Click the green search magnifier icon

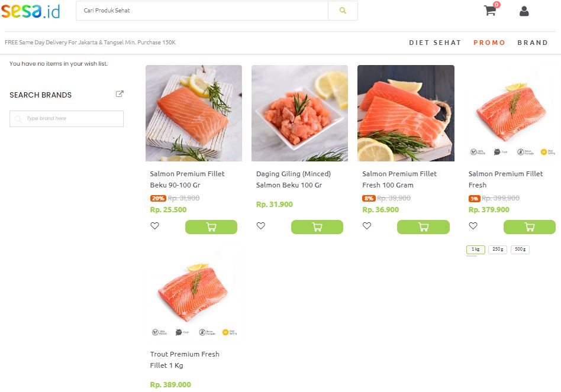click(x=343, y=11)
